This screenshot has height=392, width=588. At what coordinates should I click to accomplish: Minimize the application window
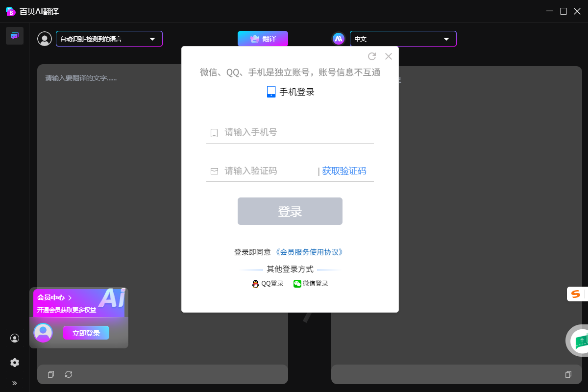point(549,11)
